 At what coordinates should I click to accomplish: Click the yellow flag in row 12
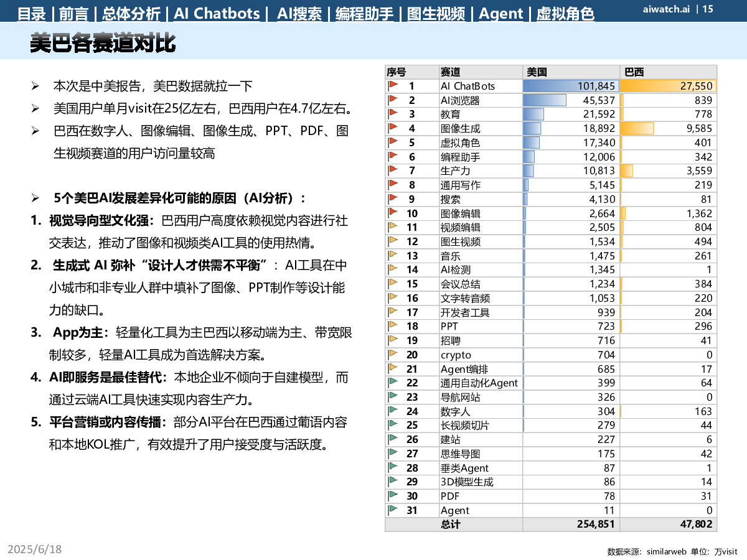393,241
